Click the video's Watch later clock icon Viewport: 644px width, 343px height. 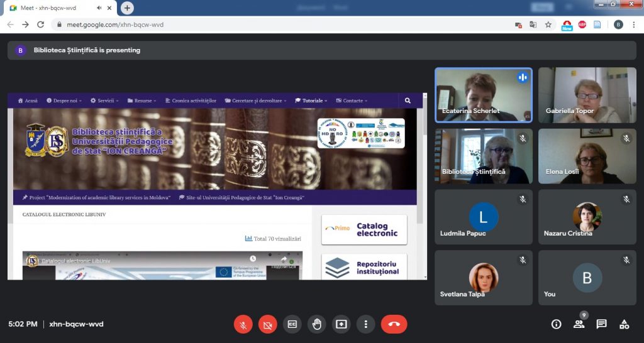(x=253, y=259)
